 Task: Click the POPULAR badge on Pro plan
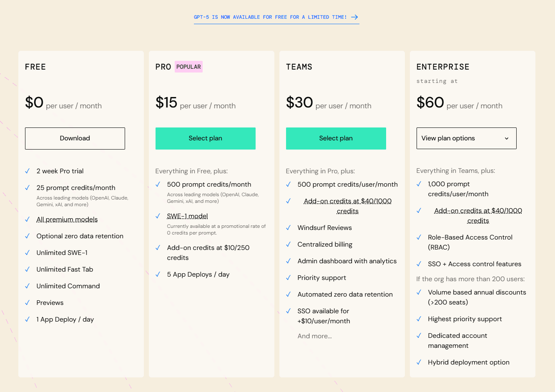tap(188, 67)
